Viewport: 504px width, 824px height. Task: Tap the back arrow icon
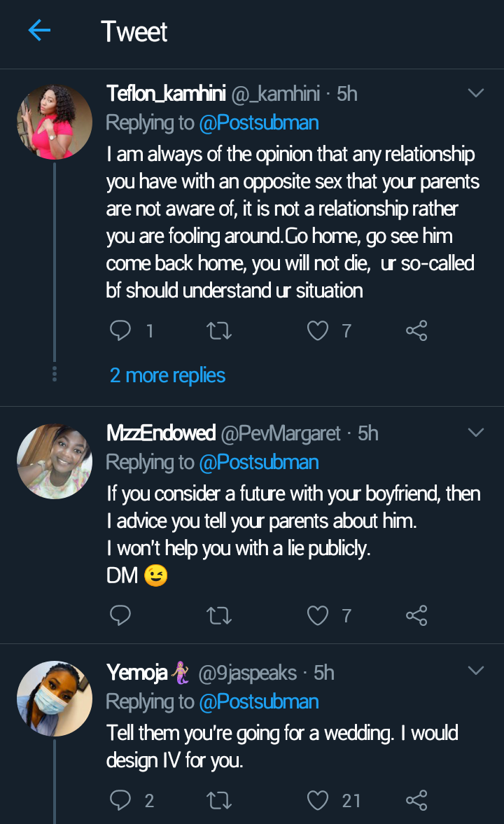click(x=39, y=31)
